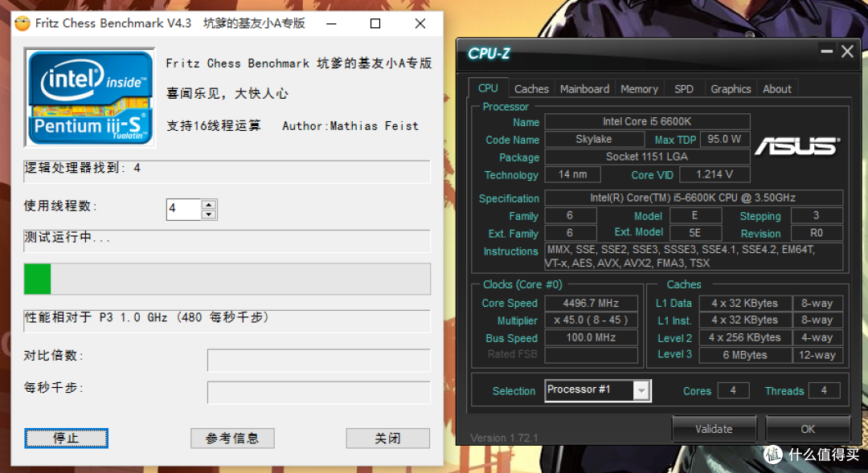Click the Intel Pentium III-S logo image

point(90,97)
